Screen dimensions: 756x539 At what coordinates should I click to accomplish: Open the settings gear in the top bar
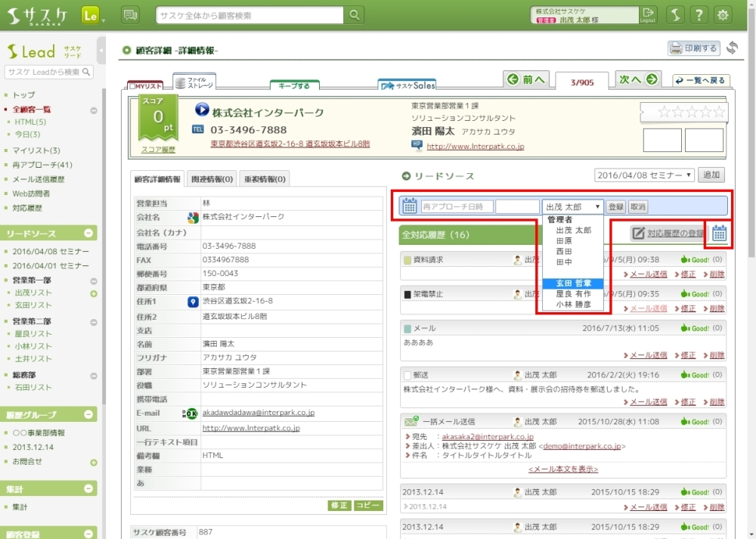tap(723, 15)
